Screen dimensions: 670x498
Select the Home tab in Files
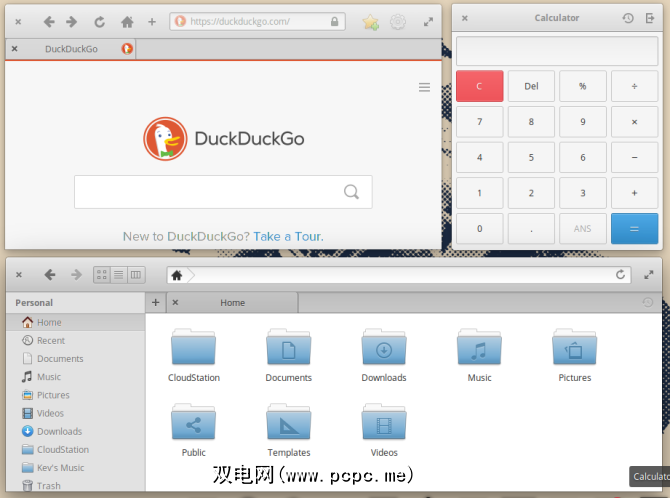click(x=232, y=303)
